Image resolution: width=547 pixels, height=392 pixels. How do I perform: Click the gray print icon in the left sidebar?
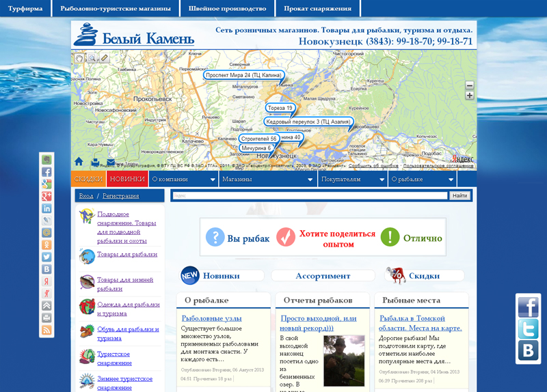tap(46, 318)
